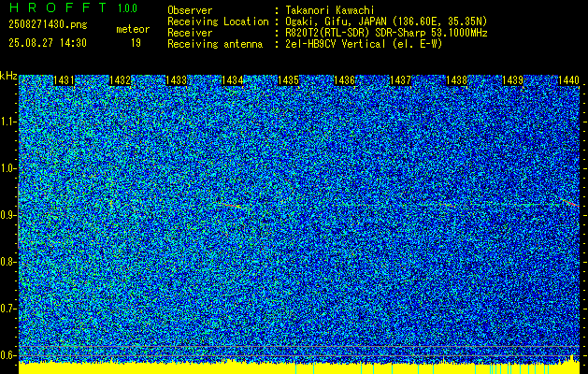Click observer name Takanori Kawachi
This screenshot has width=588, height=374.
click(x=330, y=10)
